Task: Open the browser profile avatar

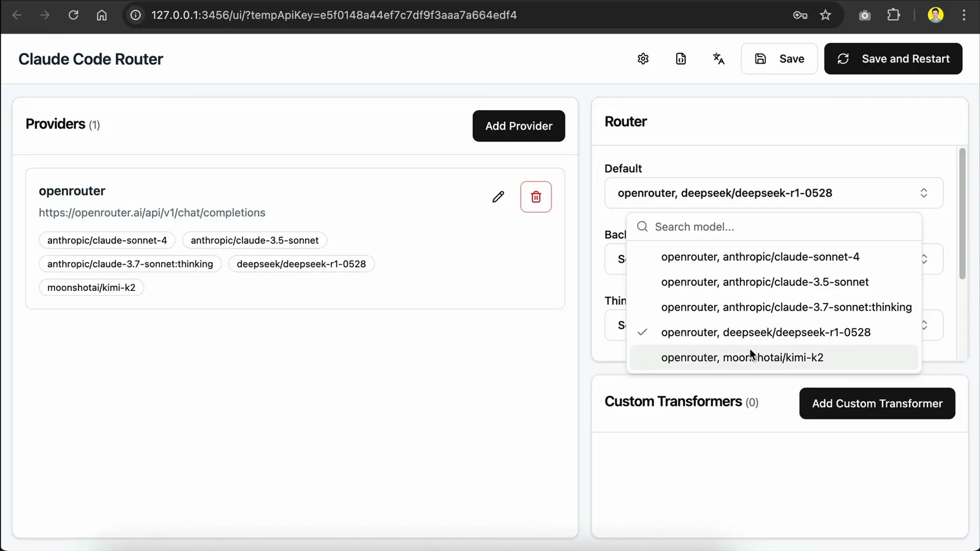Action: click(x=935, y=15)
